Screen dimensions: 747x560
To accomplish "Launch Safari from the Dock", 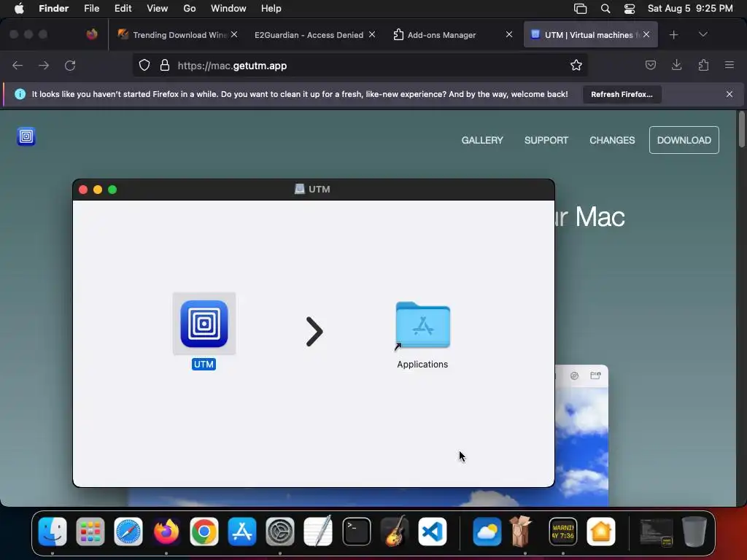I will [x=128, y=532].
